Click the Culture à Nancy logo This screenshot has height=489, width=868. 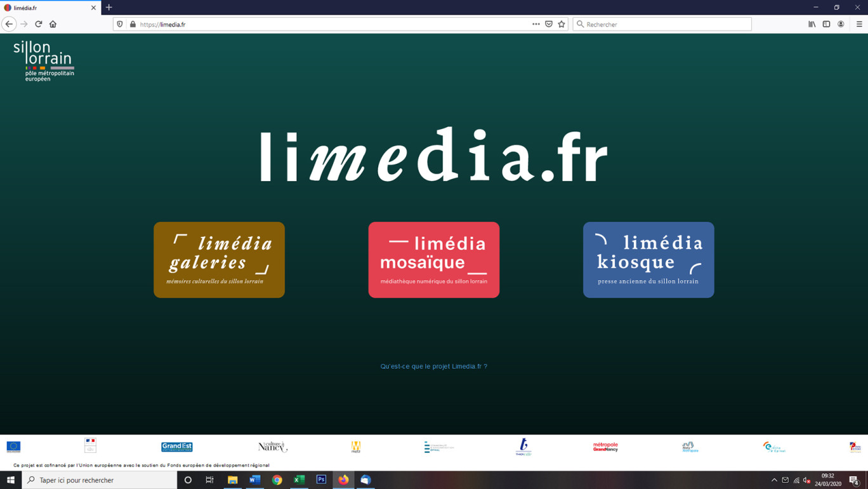[273, 447]
